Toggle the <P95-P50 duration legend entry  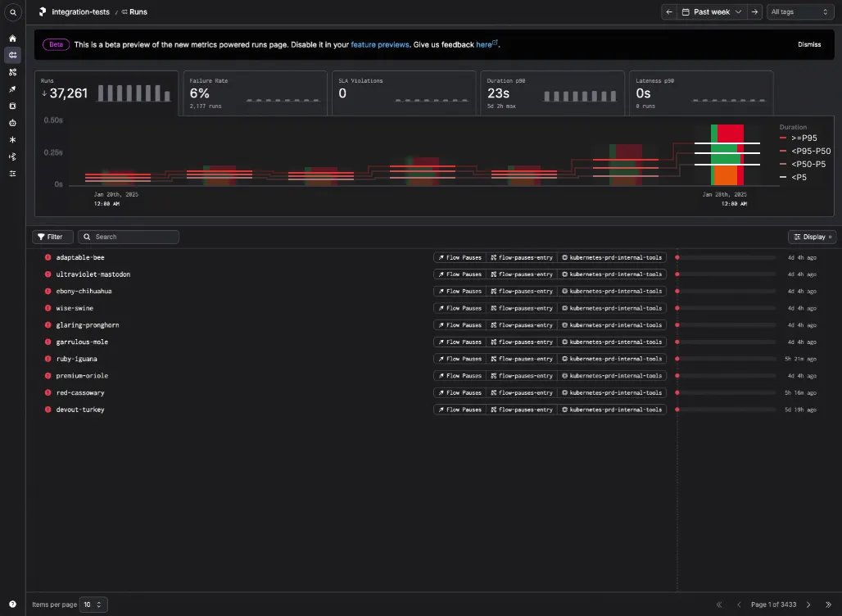pyautogui.click(x=805, y=151)
